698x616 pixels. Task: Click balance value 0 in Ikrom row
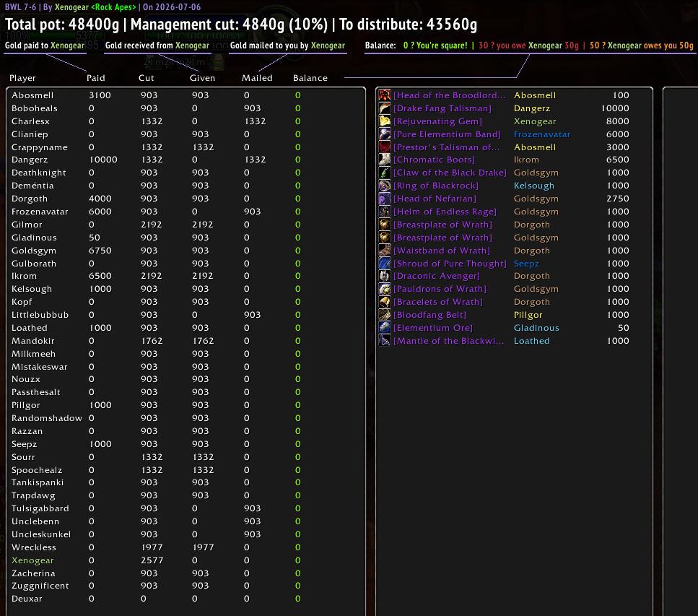coord(298,276)
